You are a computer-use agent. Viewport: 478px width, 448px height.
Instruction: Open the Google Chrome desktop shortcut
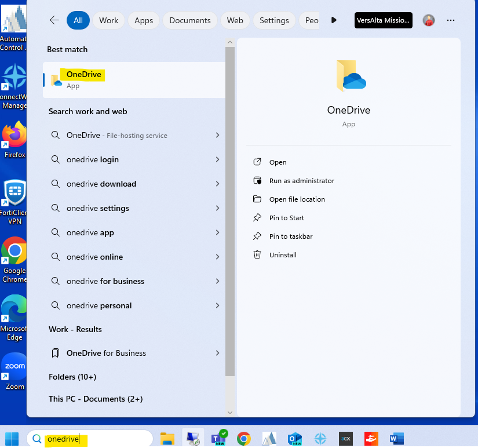[13, 260]
